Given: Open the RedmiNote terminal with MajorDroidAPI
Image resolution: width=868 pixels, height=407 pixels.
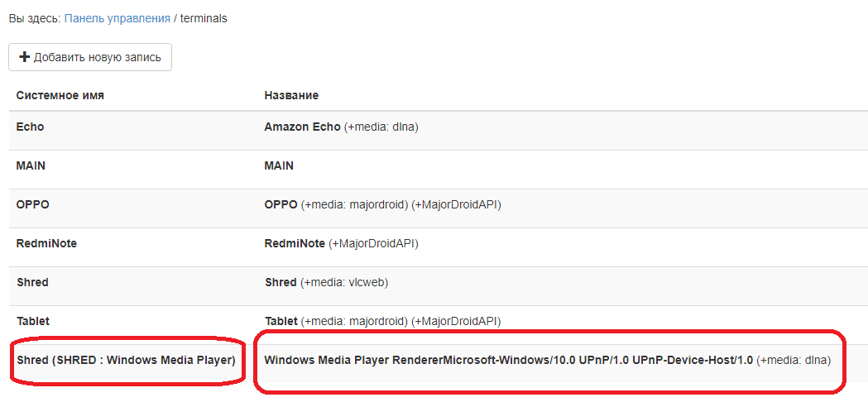Looking at the screenshot, I should click(295, 243).
